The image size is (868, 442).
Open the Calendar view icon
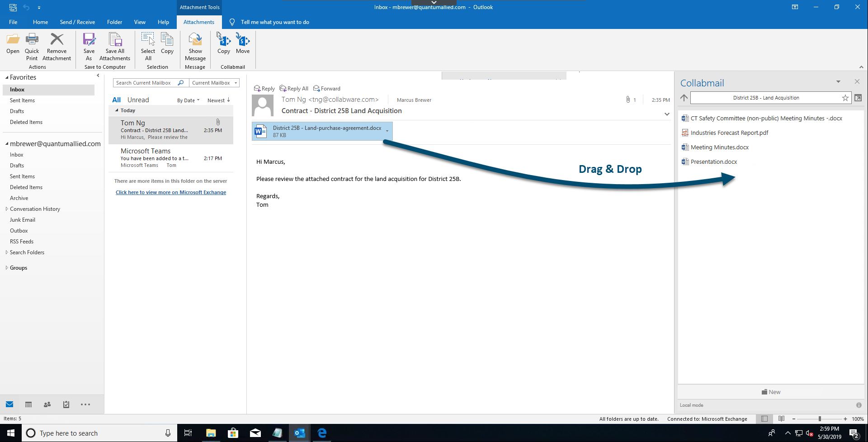(28, 404)
